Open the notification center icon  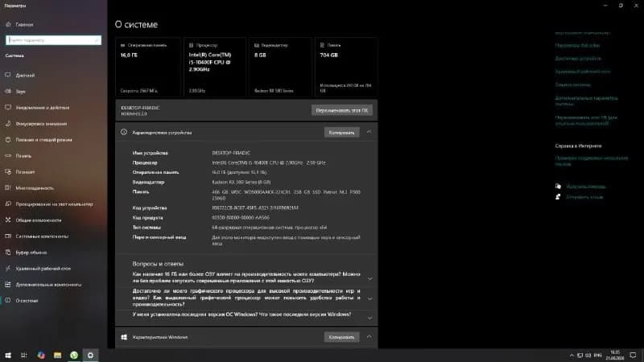pyautogui.click(x=634, y=355)
